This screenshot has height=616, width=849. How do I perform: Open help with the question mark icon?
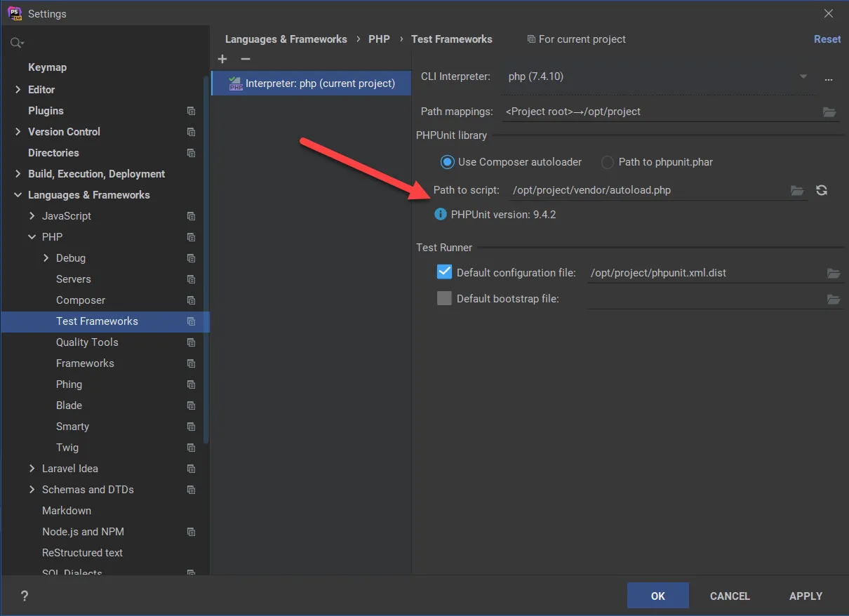point(25,596)
